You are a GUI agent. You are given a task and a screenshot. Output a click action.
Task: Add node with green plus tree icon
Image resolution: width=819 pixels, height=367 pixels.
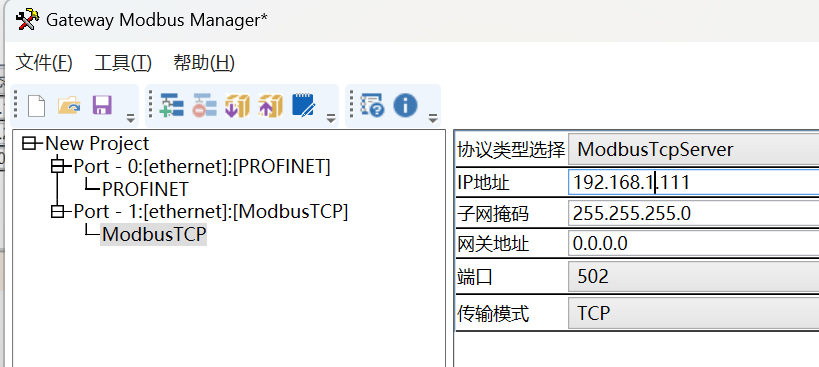[171, 105]
